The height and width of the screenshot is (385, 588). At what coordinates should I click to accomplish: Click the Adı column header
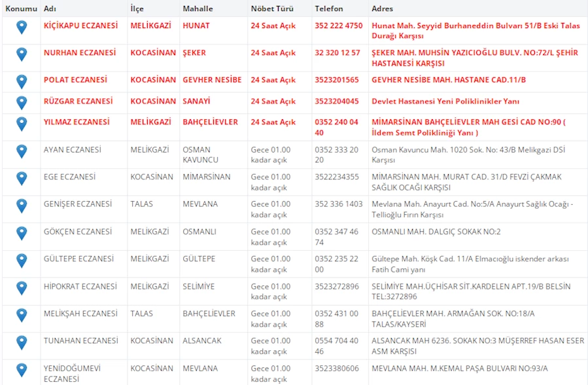[50, 9]
